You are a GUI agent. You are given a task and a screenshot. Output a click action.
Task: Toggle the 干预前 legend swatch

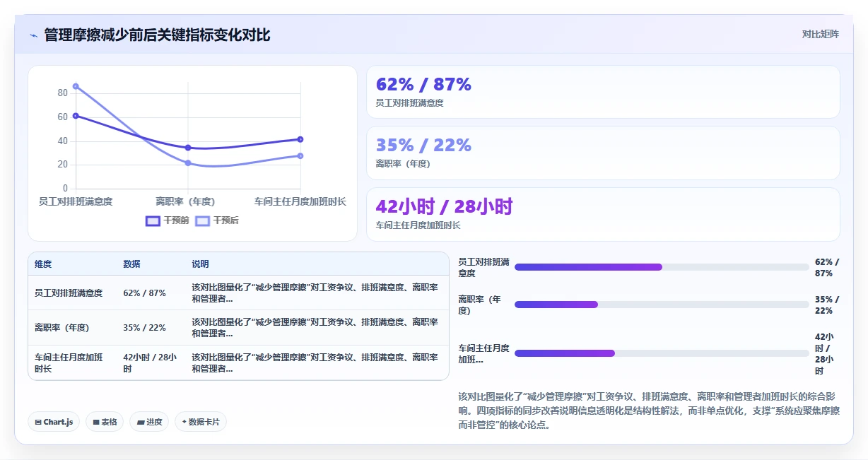(153, 220)
